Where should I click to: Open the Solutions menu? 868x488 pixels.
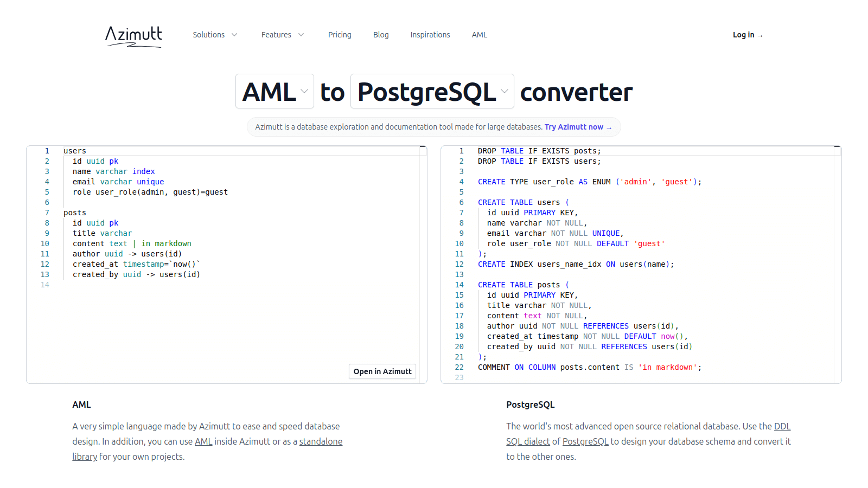point(215,35)
